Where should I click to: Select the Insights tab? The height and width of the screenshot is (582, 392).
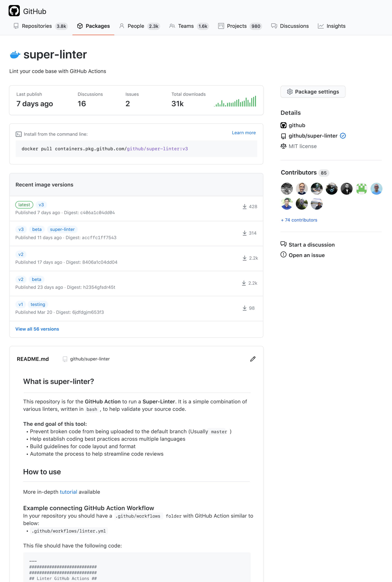[x=336, y=26]
